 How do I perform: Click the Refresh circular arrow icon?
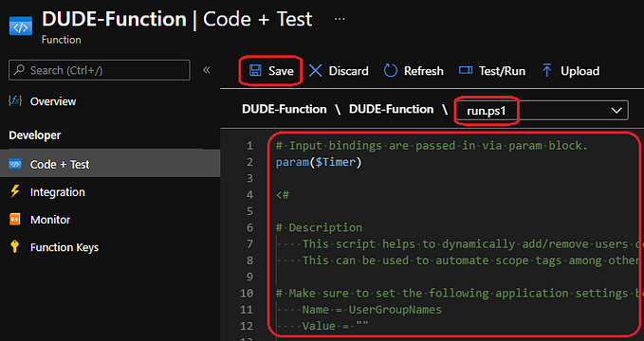[390, 71]
